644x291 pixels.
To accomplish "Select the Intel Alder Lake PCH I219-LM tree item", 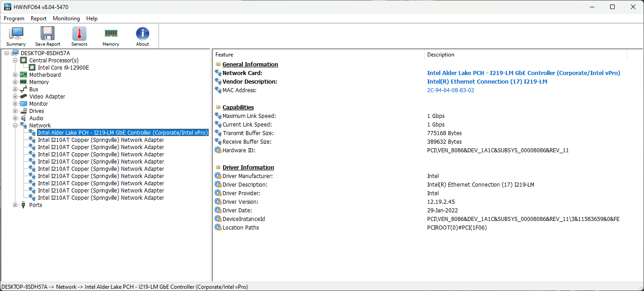I will [123, 133].
